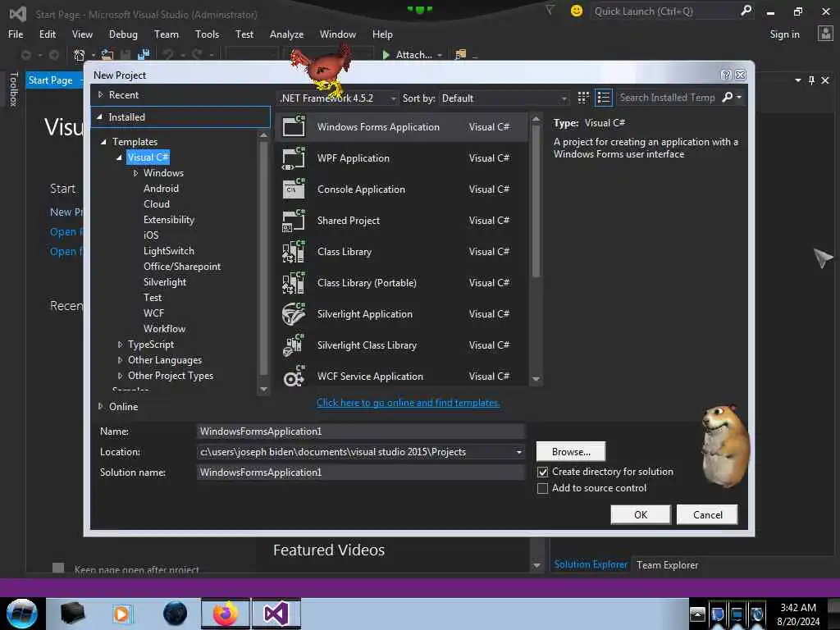Expand the Online section
The image size is (840, 630).
click(100, 407)
